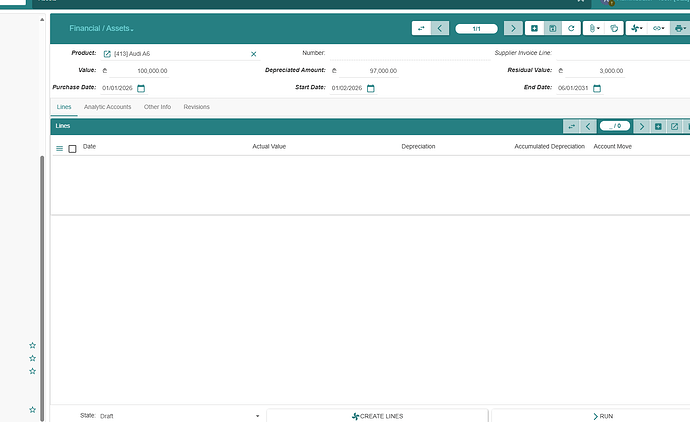This screenshot has height=422, width=690.
Task: Open the Purchase Date calendar picker
Action: [x=141, y=88]
